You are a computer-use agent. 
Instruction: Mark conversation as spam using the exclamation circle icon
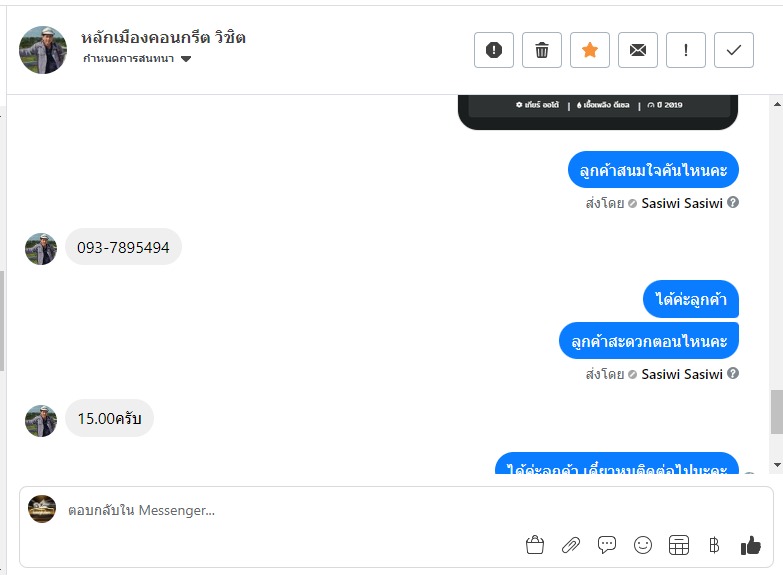(x=494, y=50)
